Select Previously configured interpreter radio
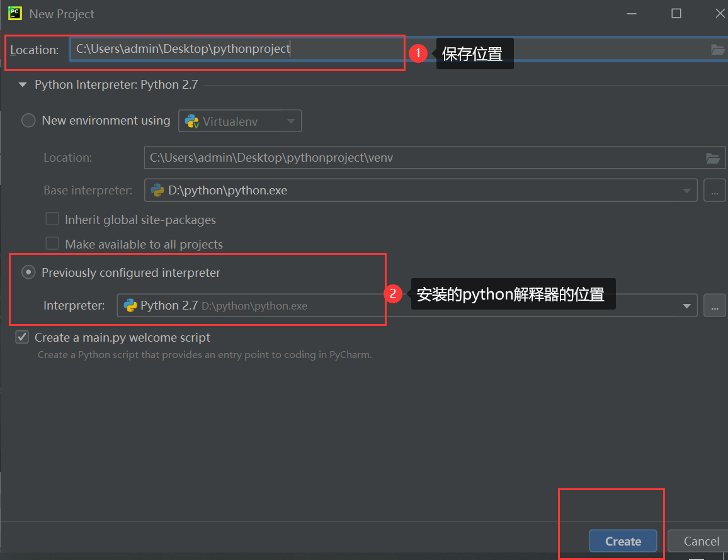Screen dimensions: 728x560 (x=28, y=272)
